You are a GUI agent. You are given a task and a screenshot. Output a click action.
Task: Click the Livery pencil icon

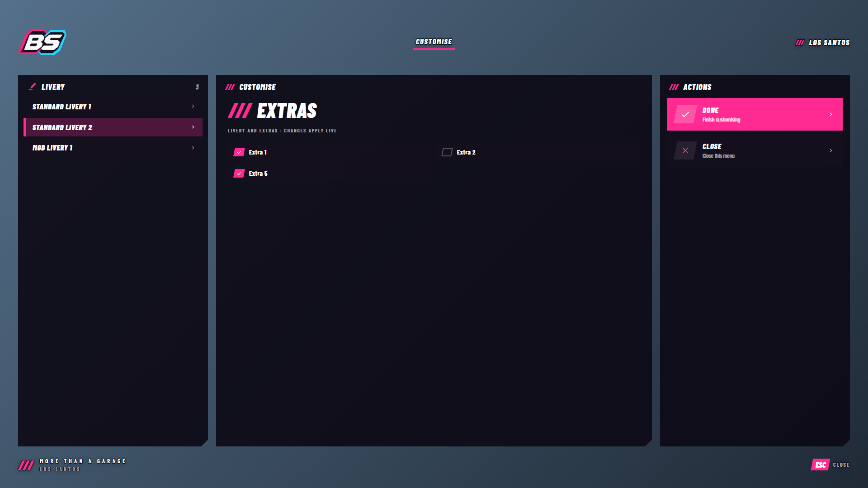click(x=32, y=87)
